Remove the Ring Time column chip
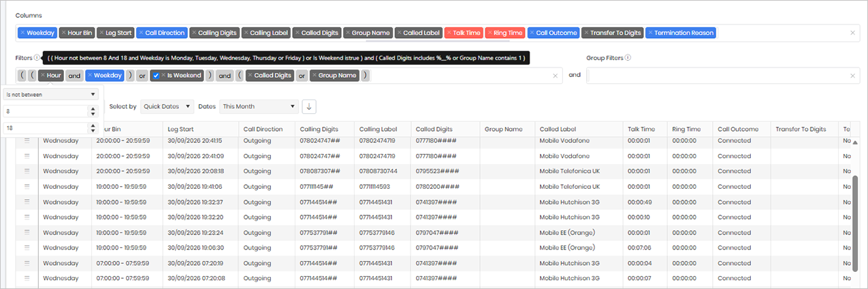 pos(490,33)
